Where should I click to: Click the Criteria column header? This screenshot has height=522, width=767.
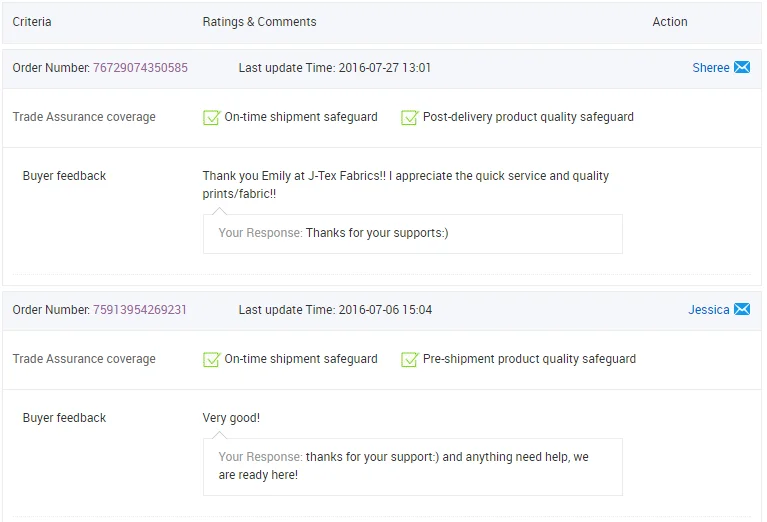32,22
